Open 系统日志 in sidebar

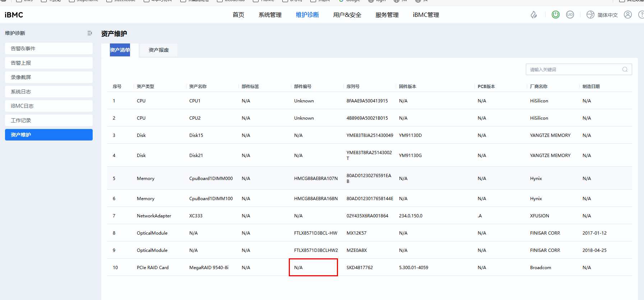tap(49, 92)
